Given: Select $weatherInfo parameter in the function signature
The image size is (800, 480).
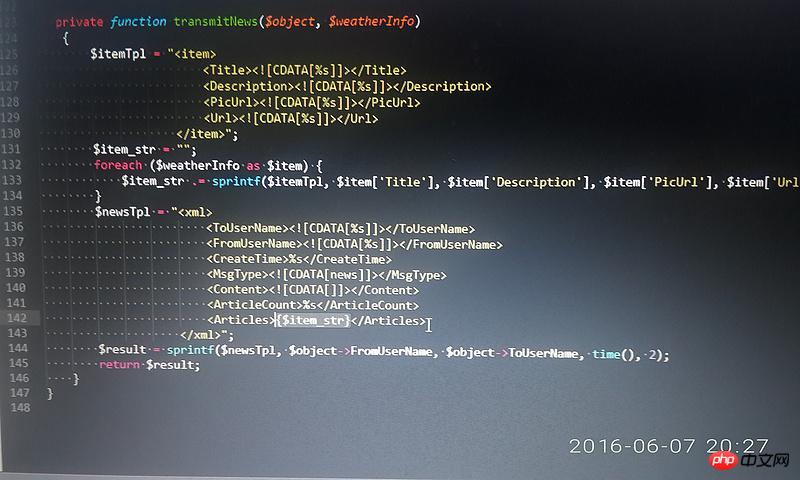Looking at the screenshot, I should [371, 21].
